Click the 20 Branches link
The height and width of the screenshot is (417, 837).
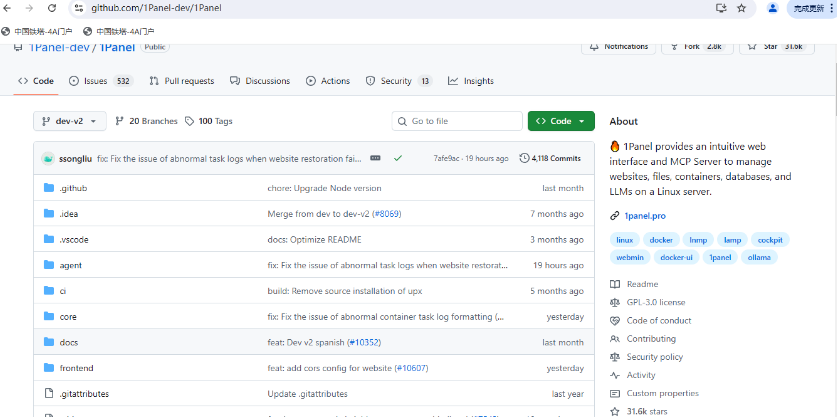(x=146, y=121)
